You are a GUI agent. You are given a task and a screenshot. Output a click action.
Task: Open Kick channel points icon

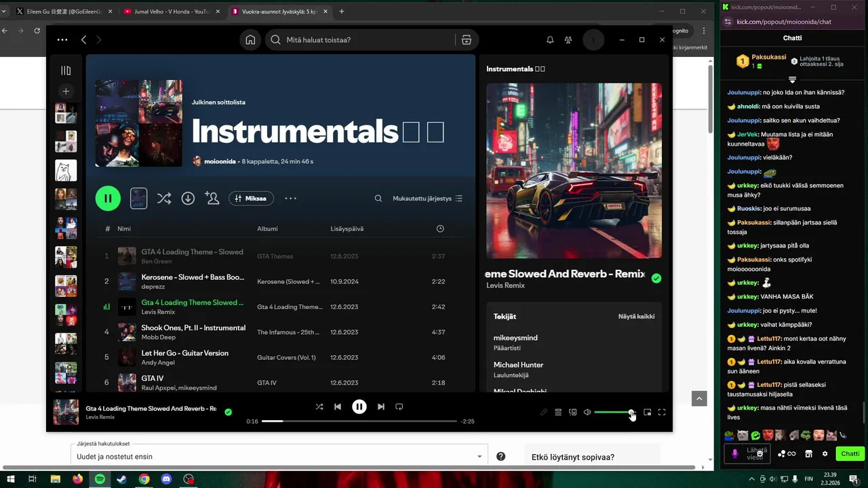point(787,453)
